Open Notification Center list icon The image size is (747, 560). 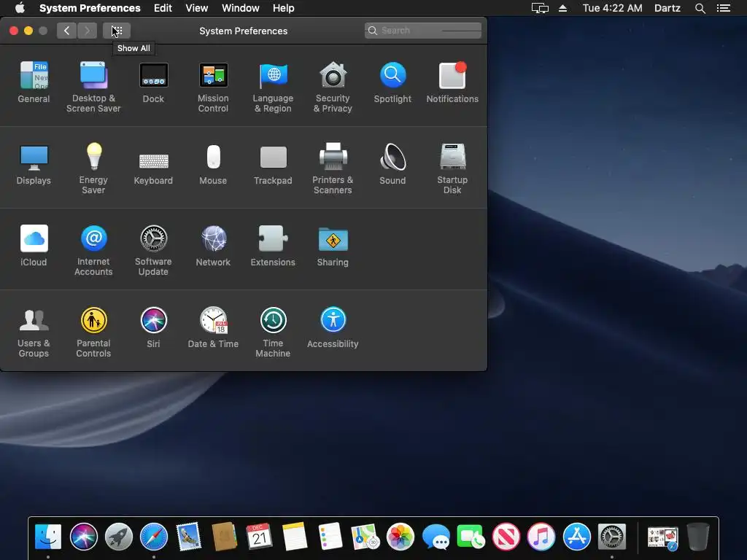coord(724,8)
